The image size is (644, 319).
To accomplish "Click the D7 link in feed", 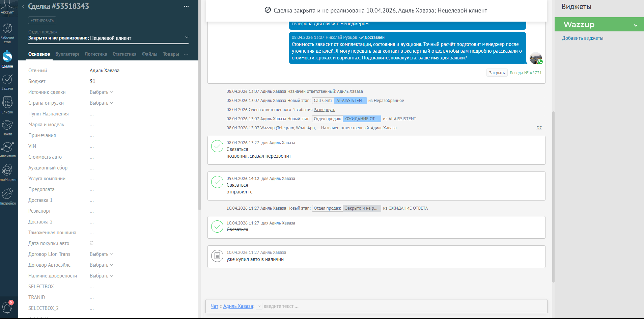I will (x=539, y=128).
